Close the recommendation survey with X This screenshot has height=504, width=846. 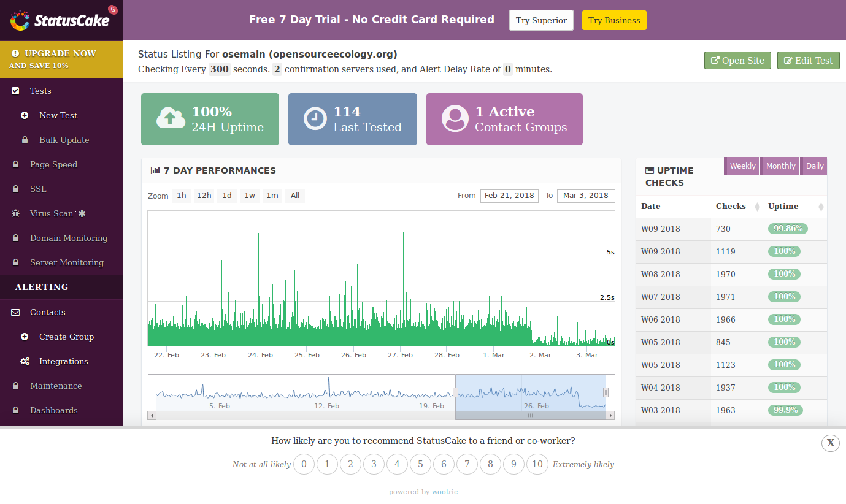[x=831, y=443]
